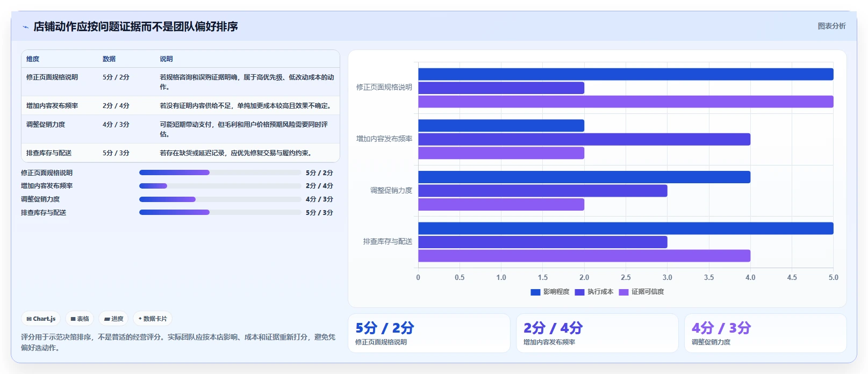Click the header icon beside the title
This screenshot has width=868, height=374.
pos(25,27)
